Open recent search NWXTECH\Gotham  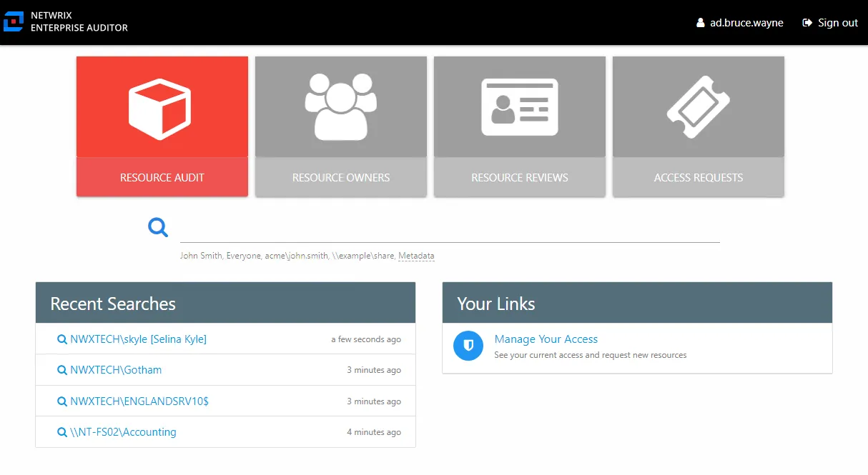(x=116, y=370)
